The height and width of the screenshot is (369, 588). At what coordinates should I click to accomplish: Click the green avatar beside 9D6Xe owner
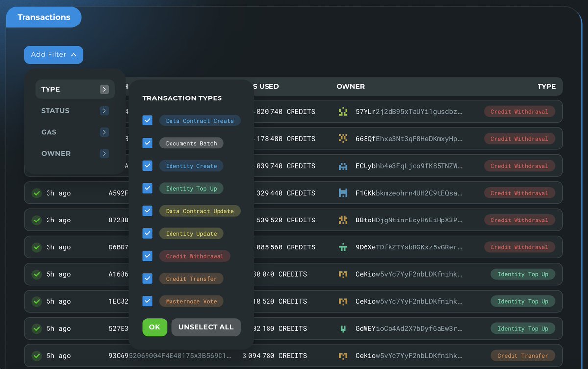(343, 247)
